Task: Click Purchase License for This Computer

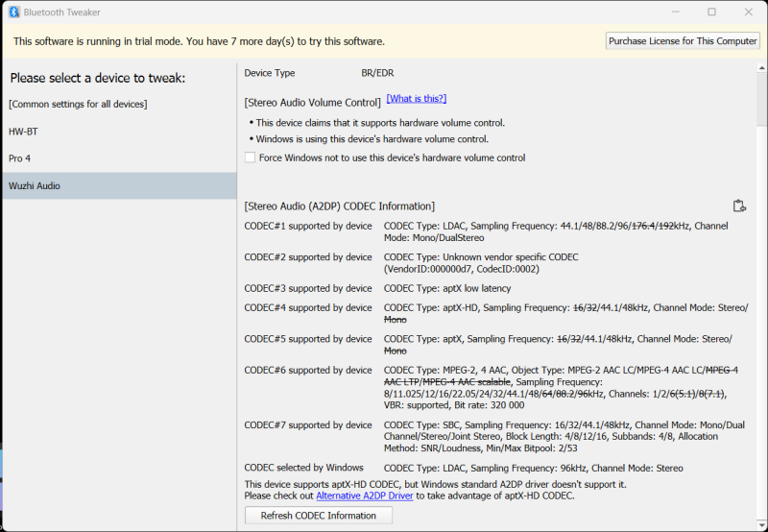Action: [x=683, y=41]
